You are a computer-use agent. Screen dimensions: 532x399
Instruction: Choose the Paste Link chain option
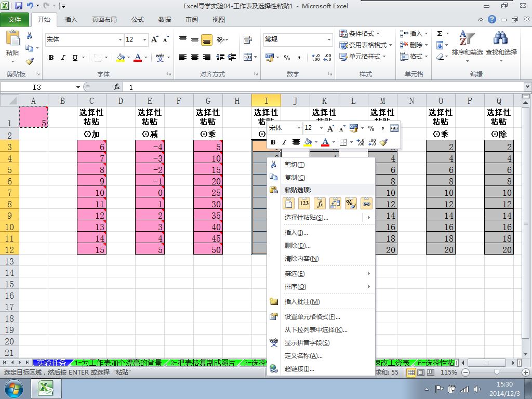click(366, 203)
